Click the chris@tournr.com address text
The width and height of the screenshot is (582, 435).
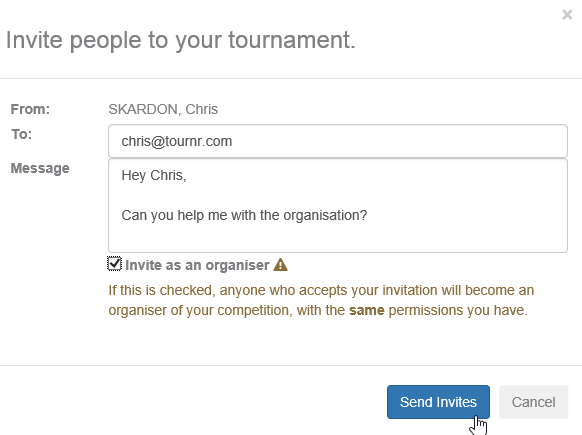coord(177,141)
